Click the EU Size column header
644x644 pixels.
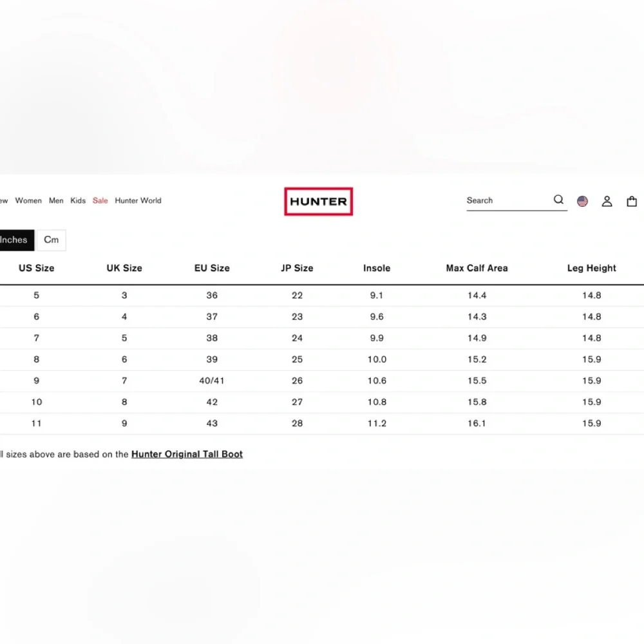(x=212, y=268)
